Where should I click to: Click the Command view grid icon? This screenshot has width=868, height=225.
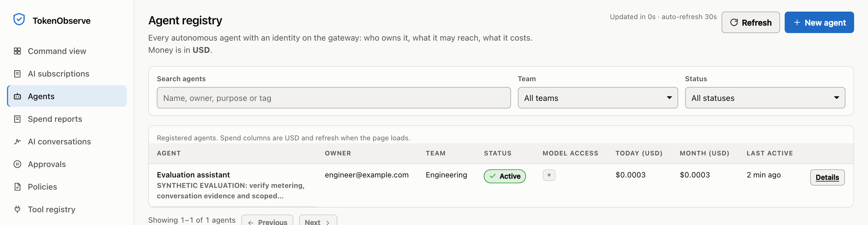tap(17, 51)
